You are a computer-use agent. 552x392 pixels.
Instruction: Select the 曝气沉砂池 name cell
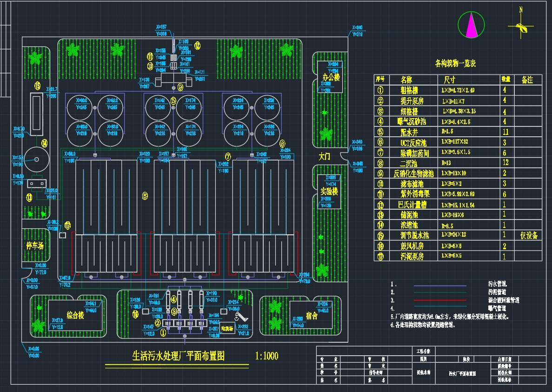pos(412,122)
